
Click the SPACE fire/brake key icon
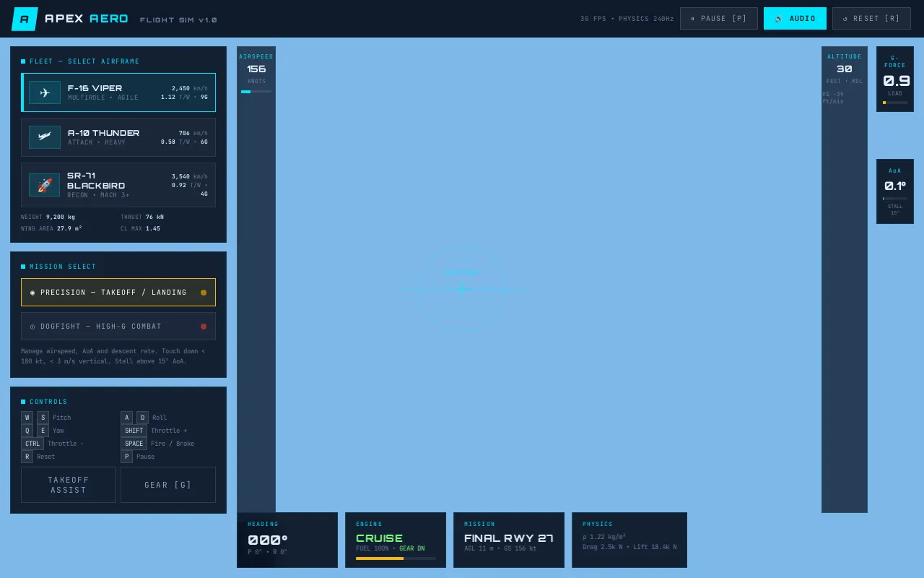coord(134,444)
